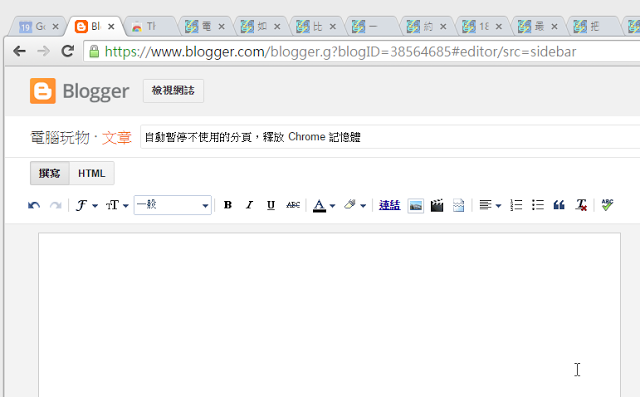Image resolution: width=640 pixels, height=397 pixels.
Task: Click the browser forward arrow
Action: click(43, 51)
